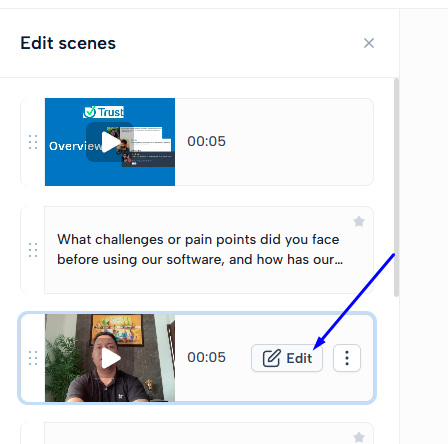448x444 pixels.
Task: Click the Edit scenes heading
Action: (x=68, y=43)
